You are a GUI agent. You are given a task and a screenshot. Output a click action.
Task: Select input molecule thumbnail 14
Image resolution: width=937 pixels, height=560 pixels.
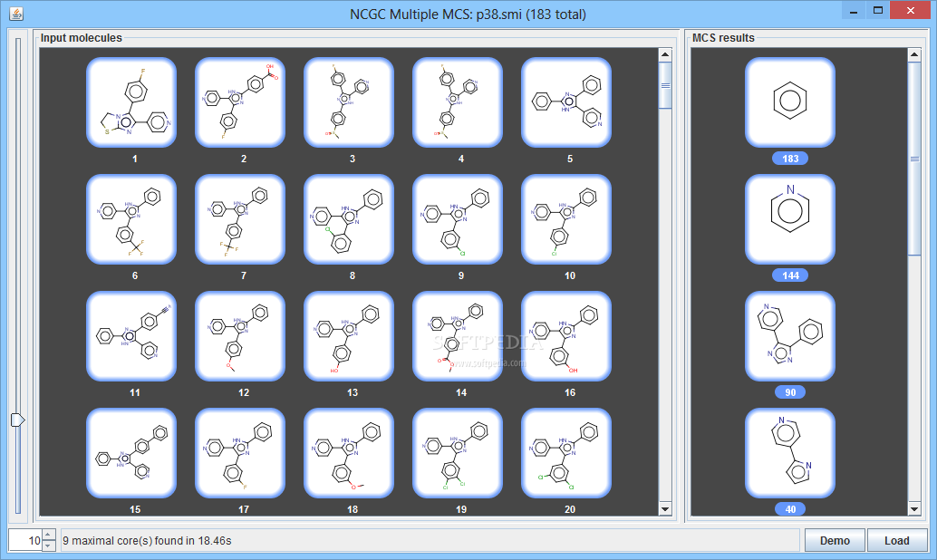458,336
